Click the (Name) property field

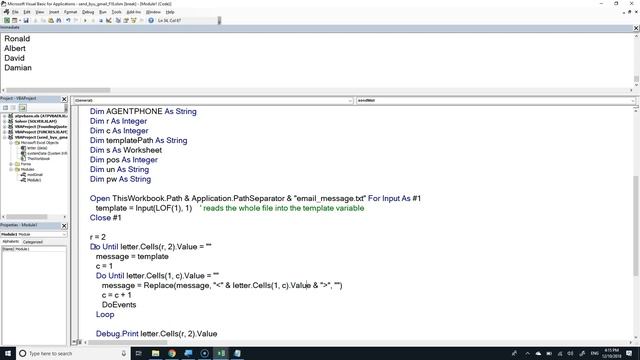click(x=33, y=249)
